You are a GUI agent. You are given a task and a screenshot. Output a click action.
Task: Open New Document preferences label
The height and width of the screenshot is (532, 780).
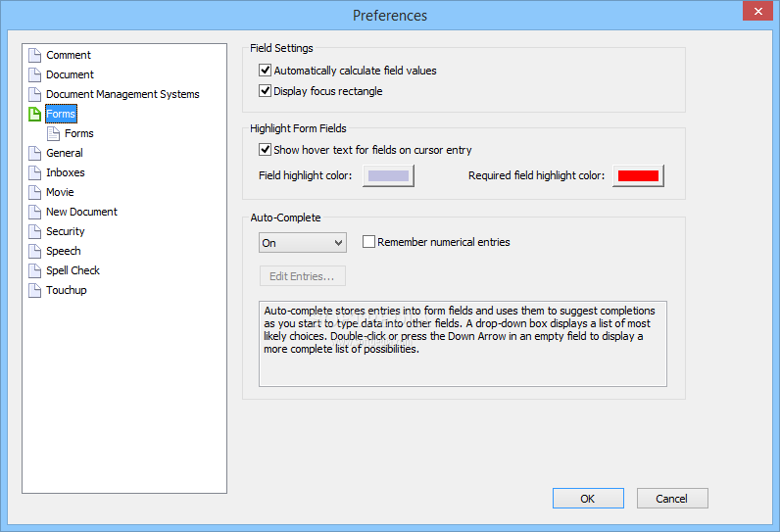pyautogui.click(x=81, y=212)
